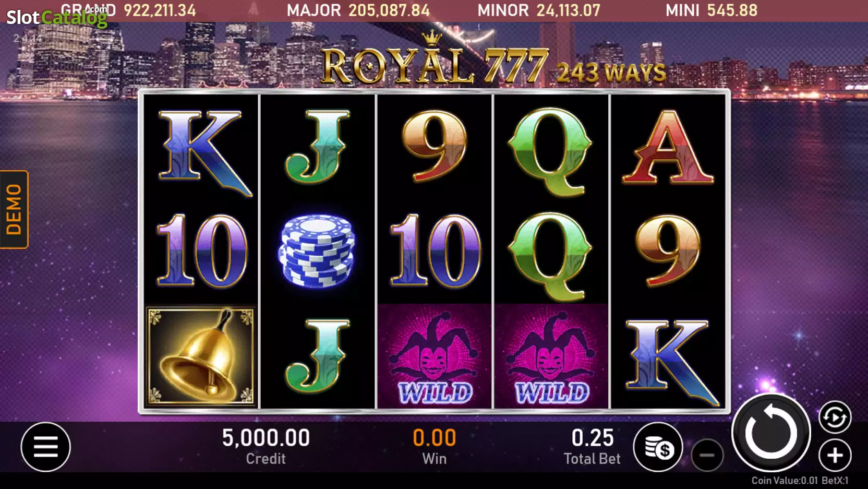868x489 pixels.
Task: Open the DEMO side tab
Action: click(x=14, y=209)
